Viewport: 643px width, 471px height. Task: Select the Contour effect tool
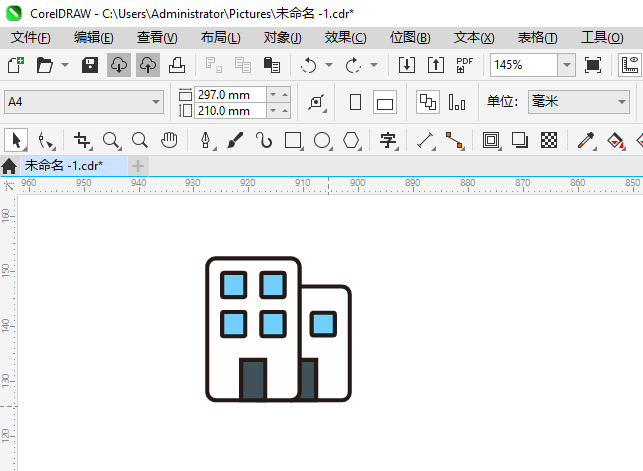pos(491,141)
